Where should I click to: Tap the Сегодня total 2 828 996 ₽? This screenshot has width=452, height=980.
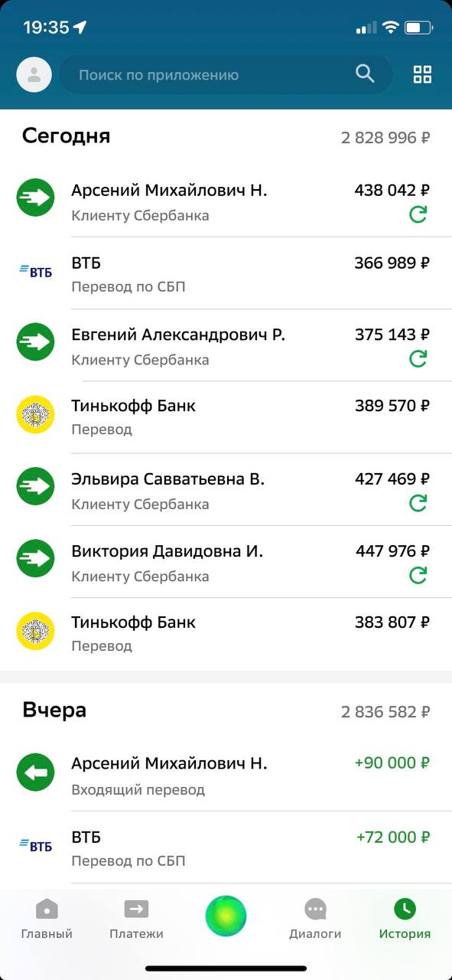(385, 138)
